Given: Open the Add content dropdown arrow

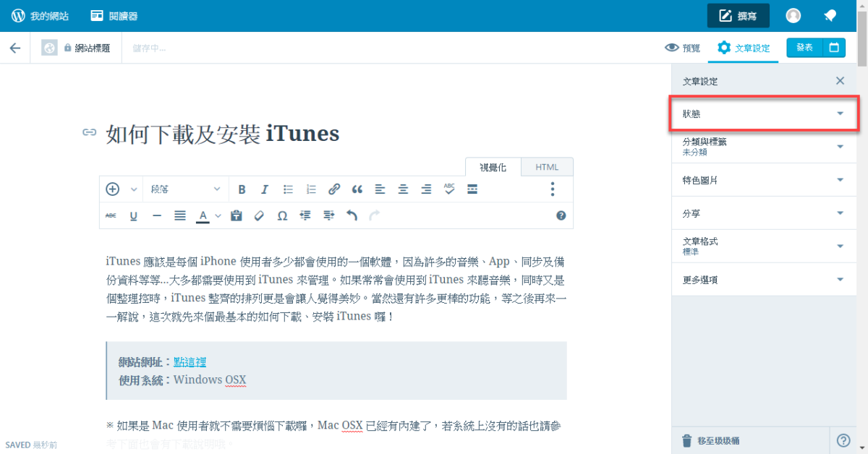Looking at the screenshot, I should click(134, 189).
